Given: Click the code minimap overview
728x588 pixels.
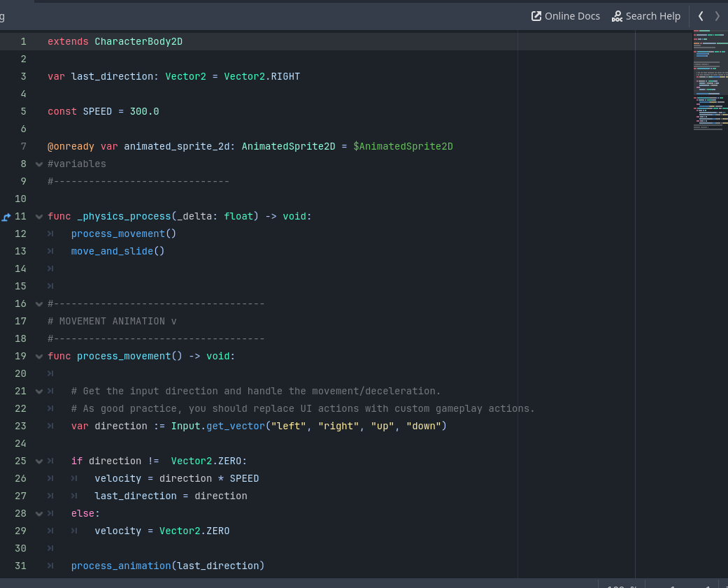Looking at the screenshot, I should [x=711, y=80].
